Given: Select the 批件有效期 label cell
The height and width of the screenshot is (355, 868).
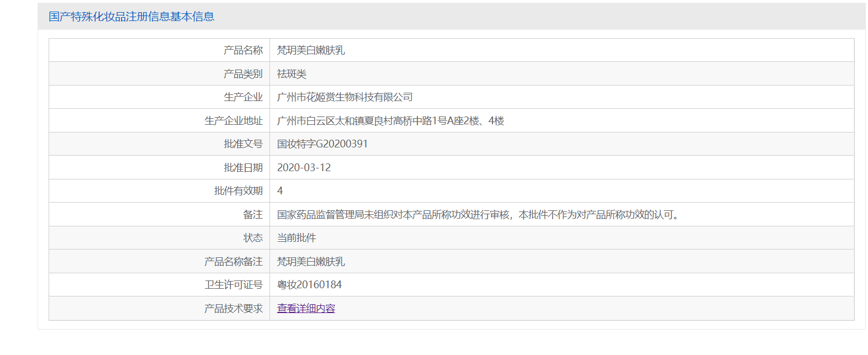Looking at the screenshot, I should click(159, 191).
